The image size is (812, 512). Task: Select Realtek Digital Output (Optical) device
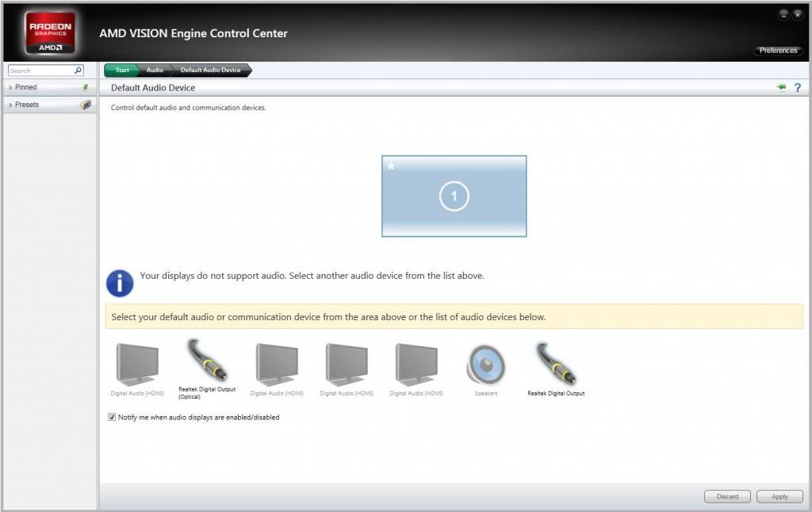pos(207,369)
